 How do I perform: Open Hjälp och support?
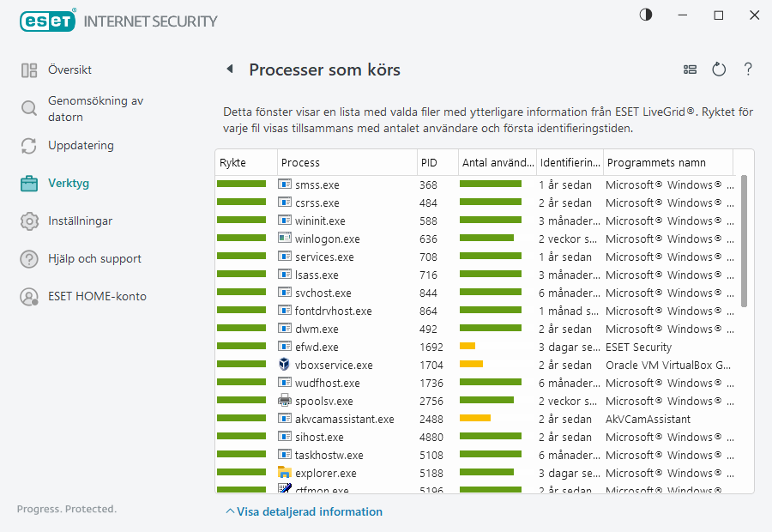[94, 258]
